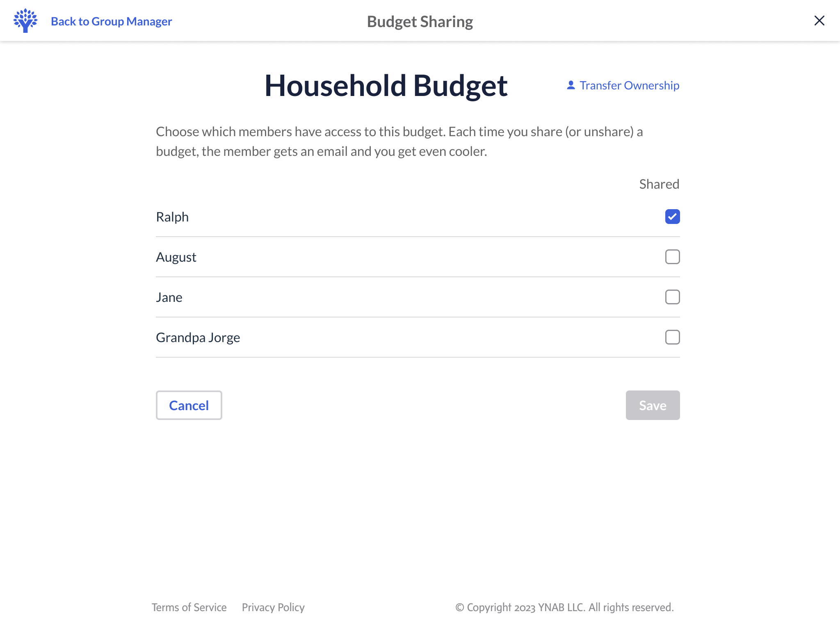Screen dimensions: 840x630
Task: Close the Budget Sharing dialog with X
Action: (819, 21)
